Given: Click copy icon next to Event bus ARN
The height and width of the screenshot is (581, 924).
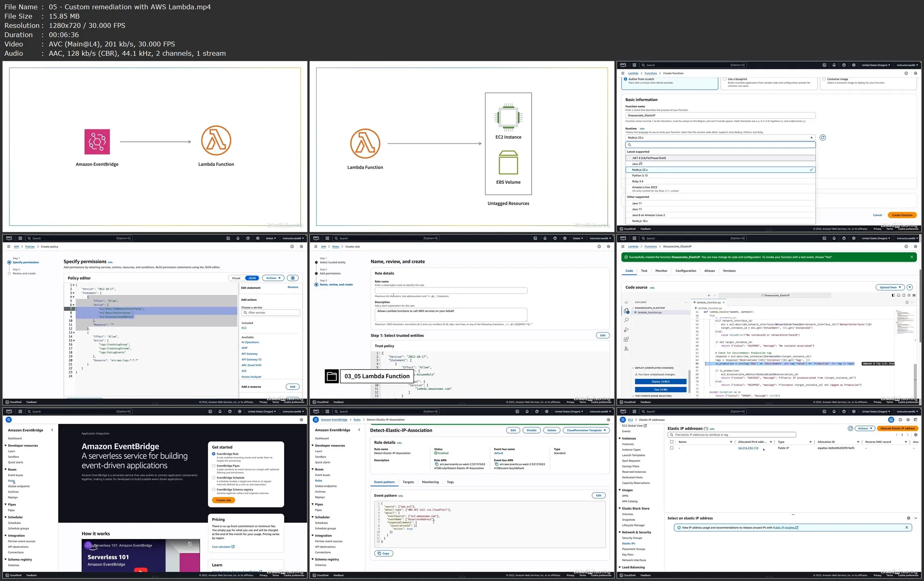Looking at the screenshot, I should (x=496, y=464).
